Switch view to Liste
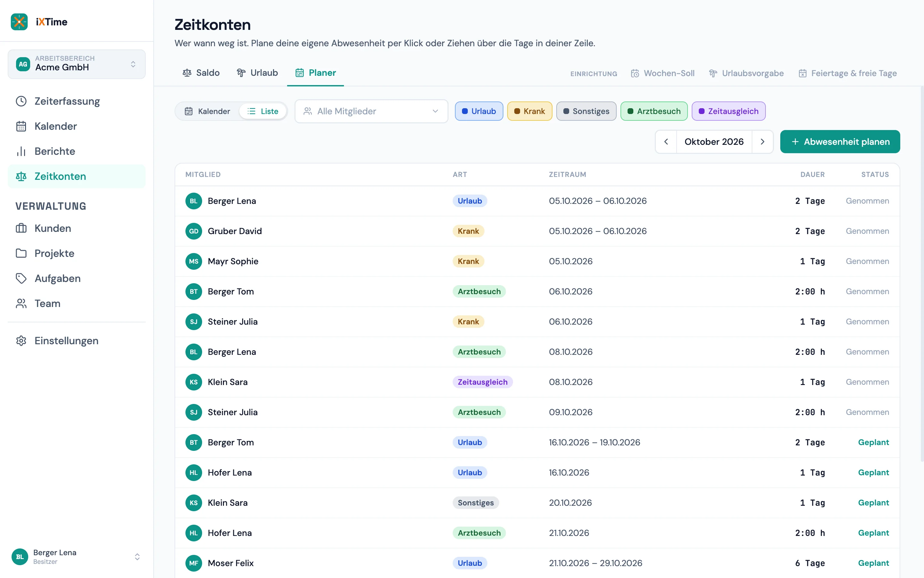 263,111
